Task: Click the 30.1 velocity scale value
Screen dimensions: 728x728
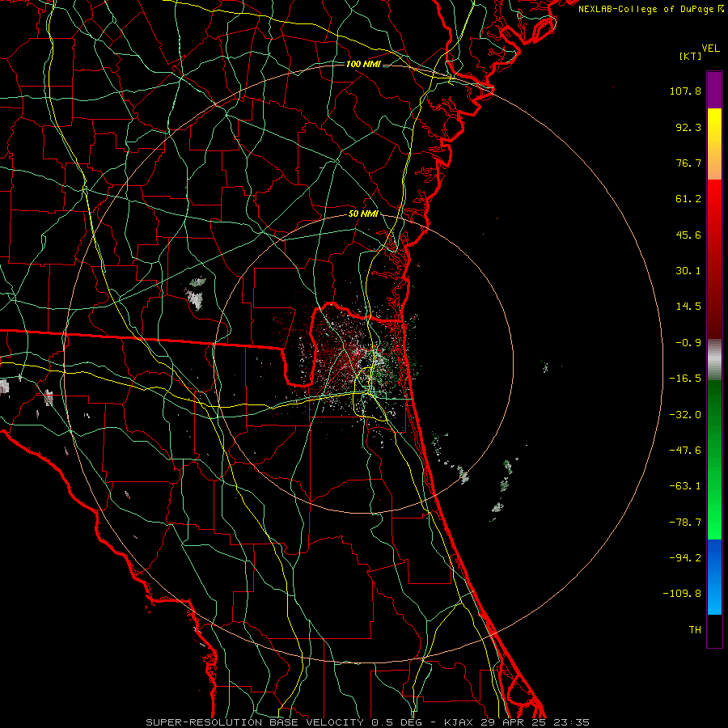Action: click(x=688, y=271)
